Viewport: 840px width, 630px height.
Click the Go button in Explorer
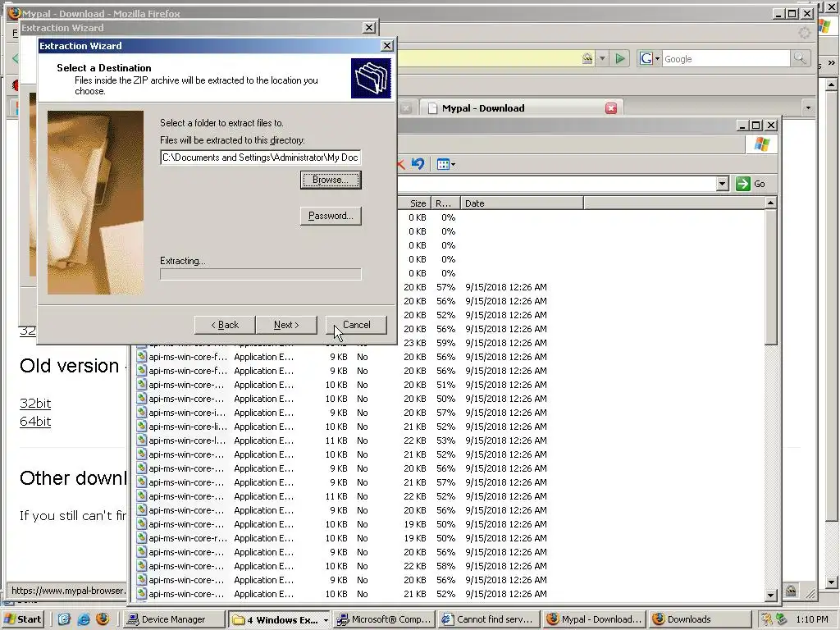751,184
